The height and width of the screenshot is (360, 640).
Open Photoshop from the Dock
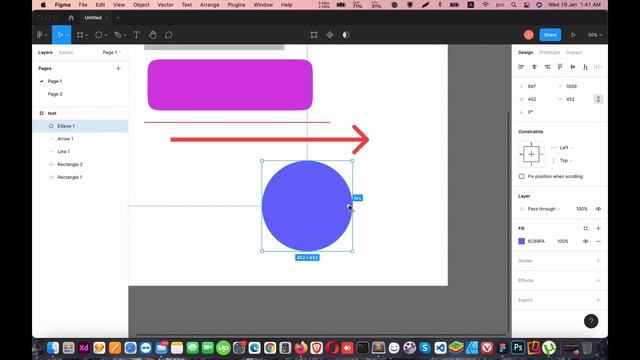coord(518,348)
